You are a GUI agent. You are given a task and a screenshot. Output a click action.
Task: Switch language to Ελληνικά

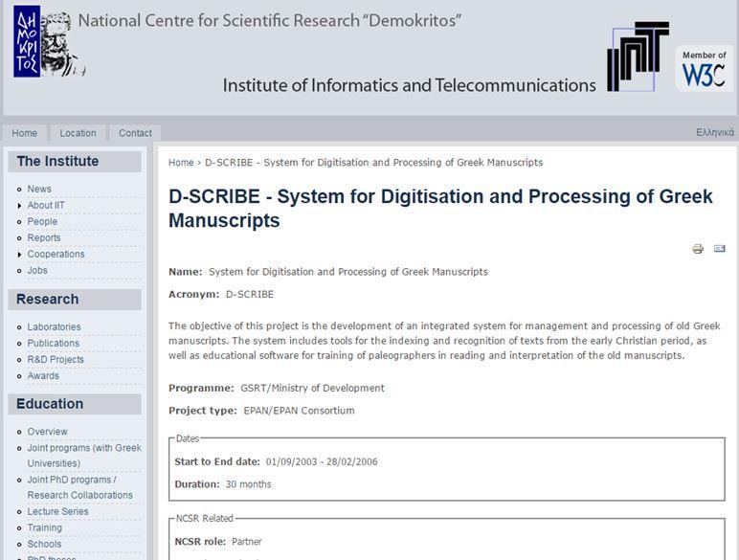(715, 132)
